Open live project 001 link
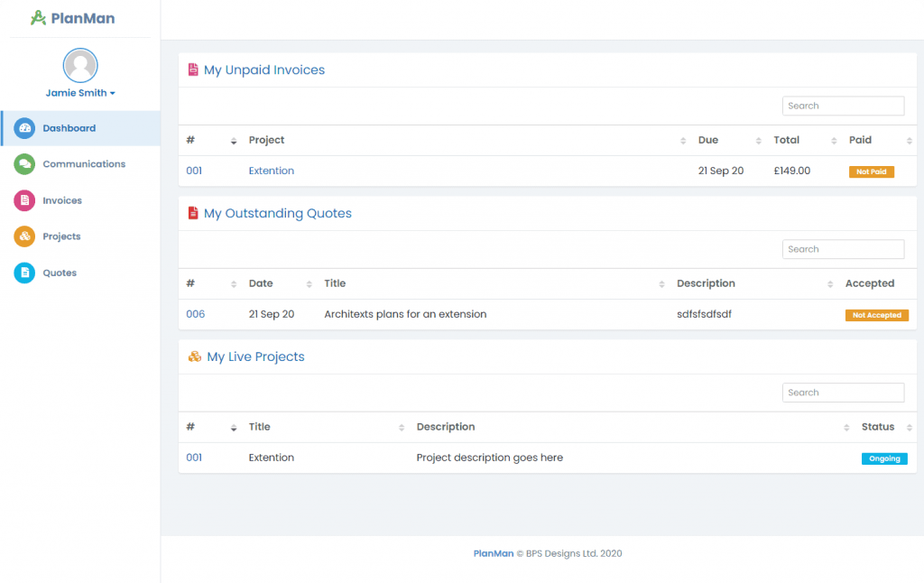The image size is (924, 583). coord(194,458)
